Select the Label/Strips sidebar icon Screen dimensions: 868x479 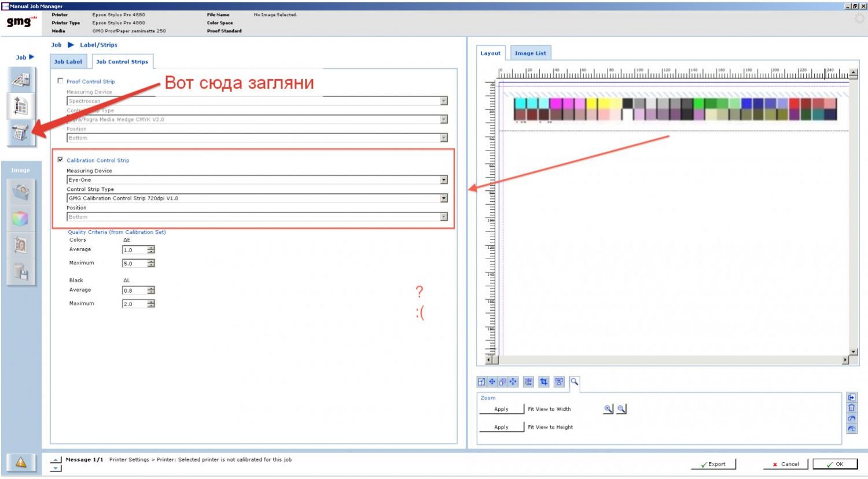[x=21, y=106]
